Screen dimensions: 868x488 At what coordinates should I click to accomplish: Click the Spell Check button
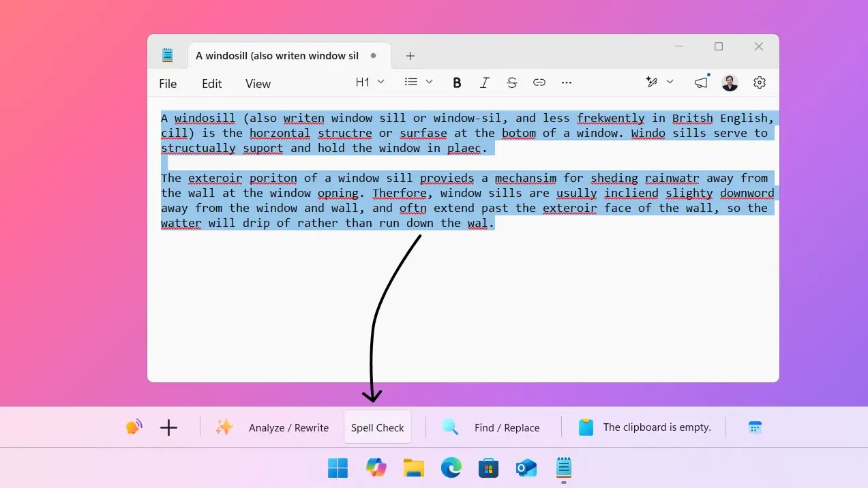tap(378, 427)
